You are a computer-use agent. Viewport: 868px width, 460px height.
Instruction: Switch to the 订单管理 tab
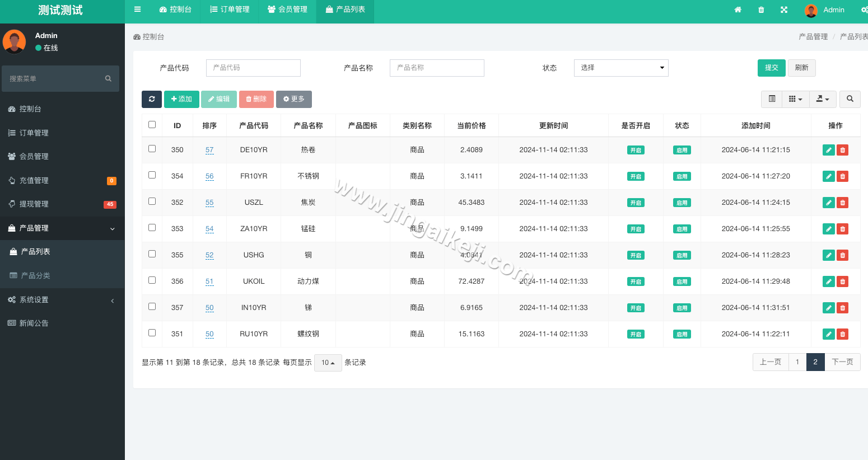(x=229, y=10)
